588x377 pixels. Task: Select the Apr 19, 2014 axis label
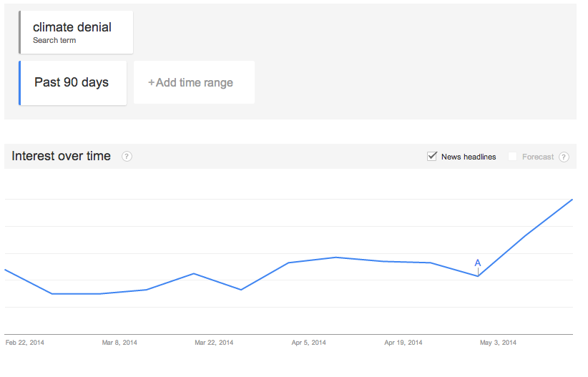(x=403, y=343)
